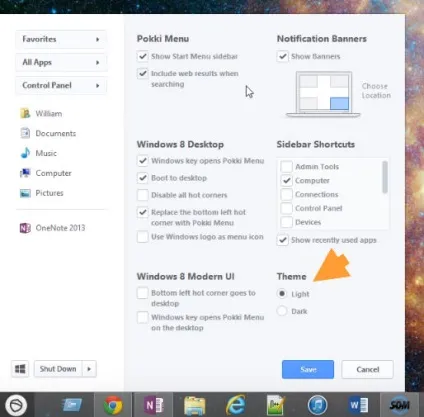Check Connections in Sidebar Shortcuts
Image resolution: width=424 pixels, height=417 pixels.
pyautogui.click(x=287, y=194)
